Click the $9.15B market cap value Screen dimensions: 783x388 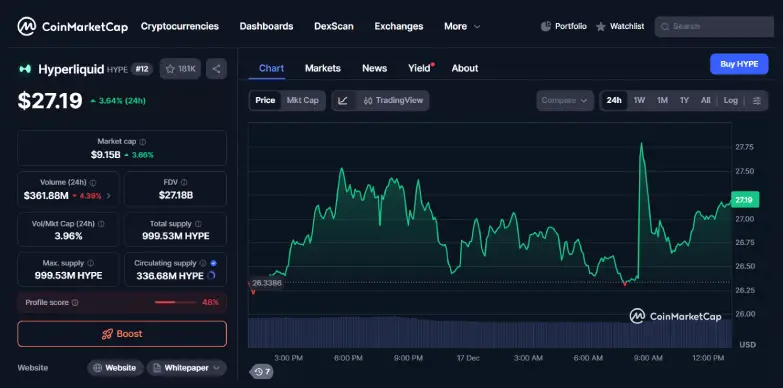(105, 155)
